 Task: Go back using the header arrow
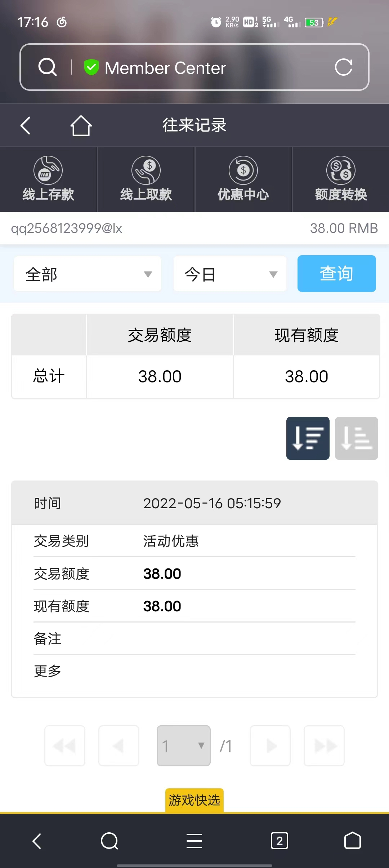25,125
